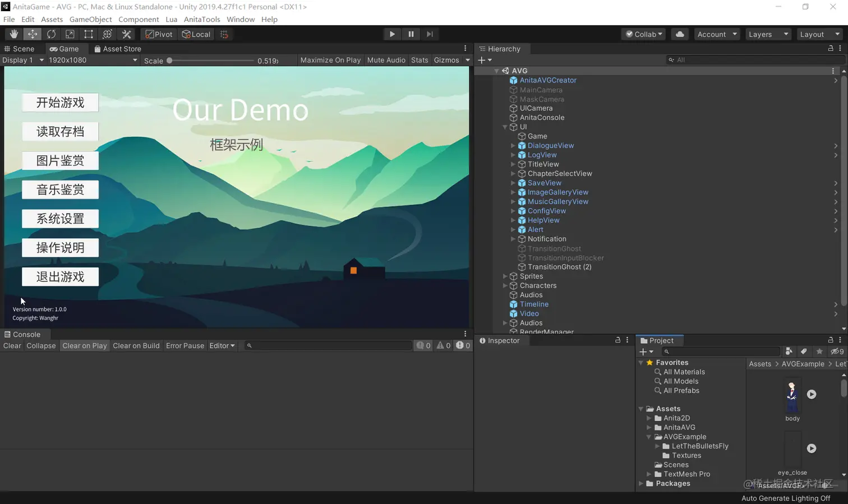Viewport: 848px width, 504px height.
Task: Open the custom editor tools icon
Action: point(126,34)
